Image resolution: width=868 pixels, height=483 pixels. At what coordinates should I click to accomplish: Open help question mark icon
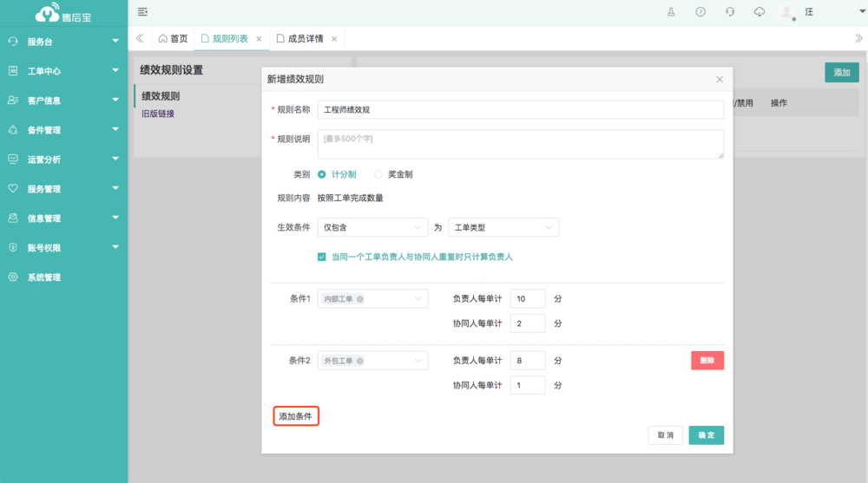(700, 11)
